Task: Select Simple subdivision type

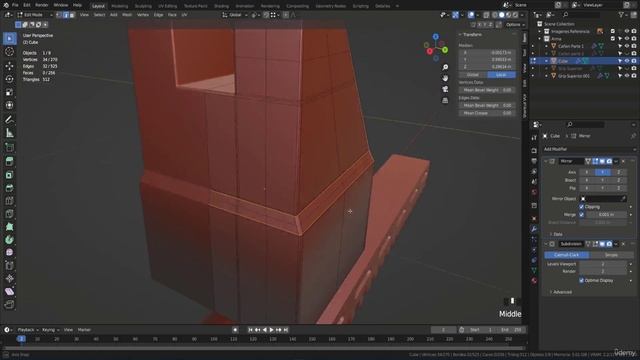Action: click(x=611, y=255)
